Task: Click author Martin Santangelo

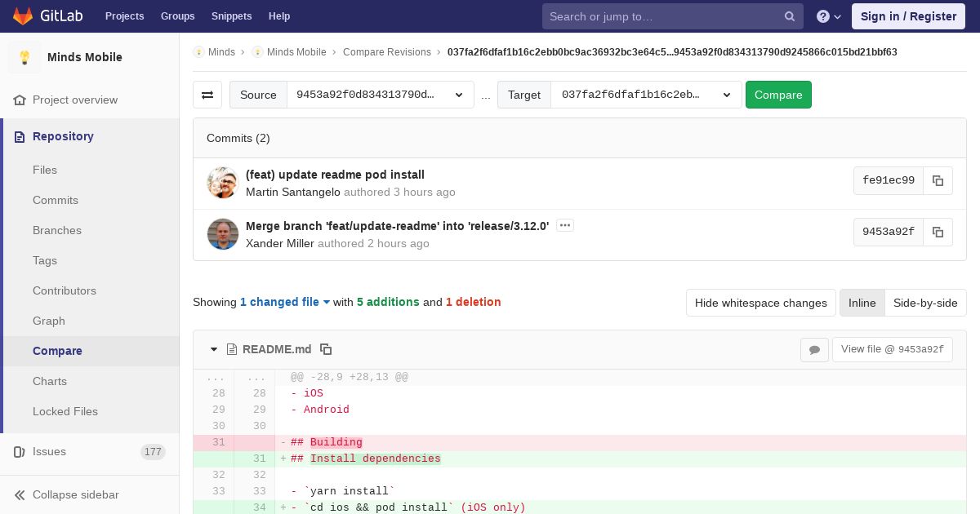Action: tap(293, 193)
